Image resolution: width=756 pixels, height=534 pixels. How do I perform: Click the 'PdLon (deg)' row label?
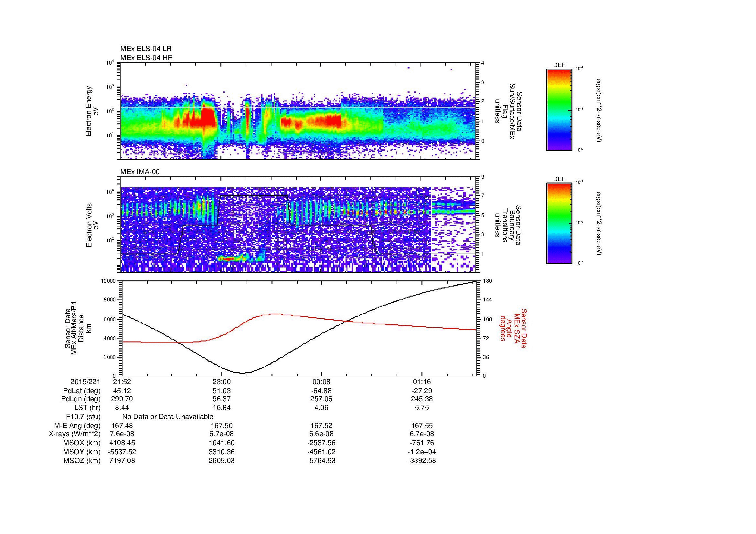click(x=81, y=399)
